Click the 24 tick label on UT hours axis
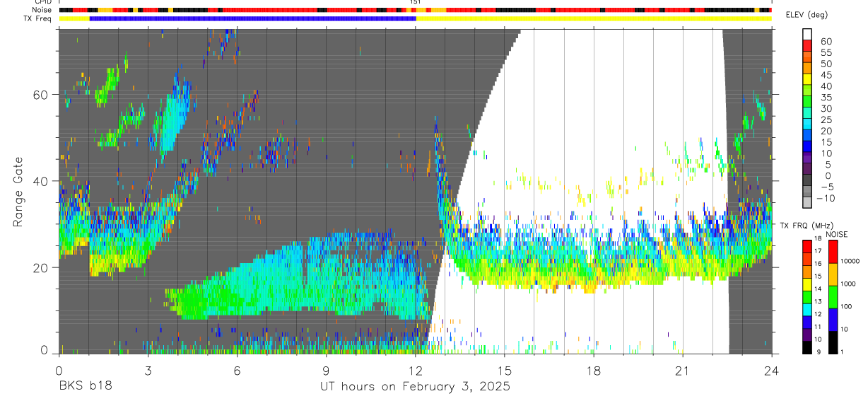The image size is (868, 401). click(771, 371)
